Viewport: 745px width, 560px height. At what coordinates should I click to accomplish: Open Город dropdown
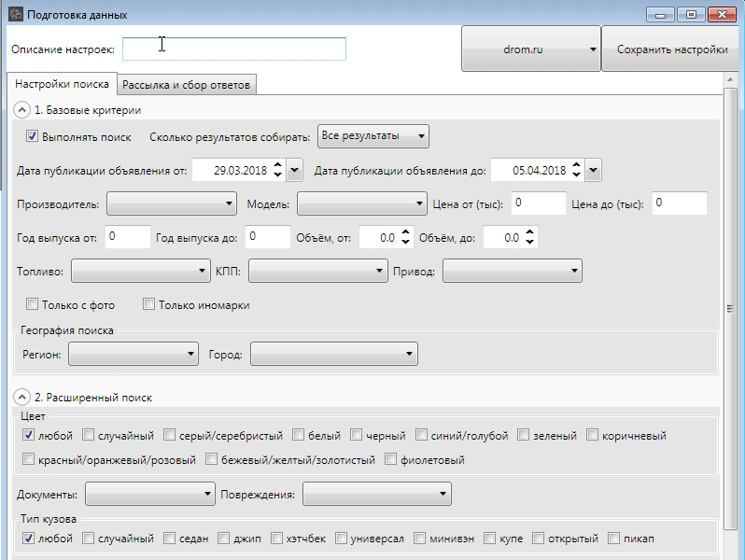pos(334,354)
